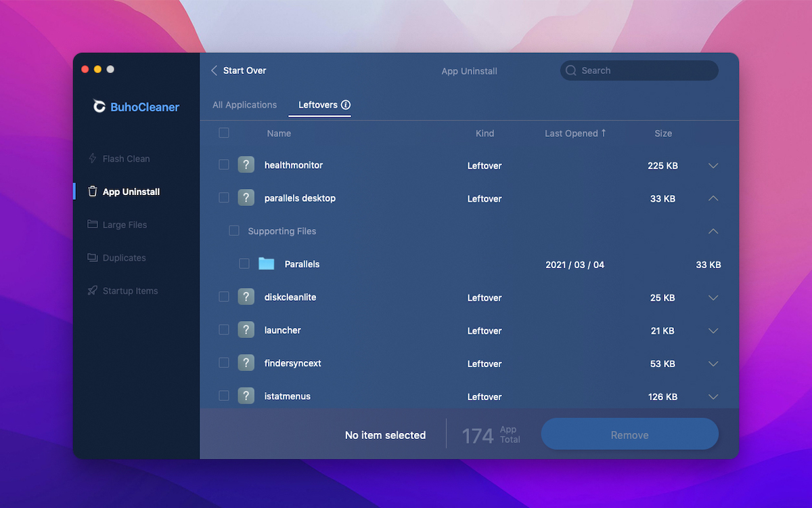The image size is (812, 508).
Task: Expand the istatmenus row chevron
Action: (713, 397)
